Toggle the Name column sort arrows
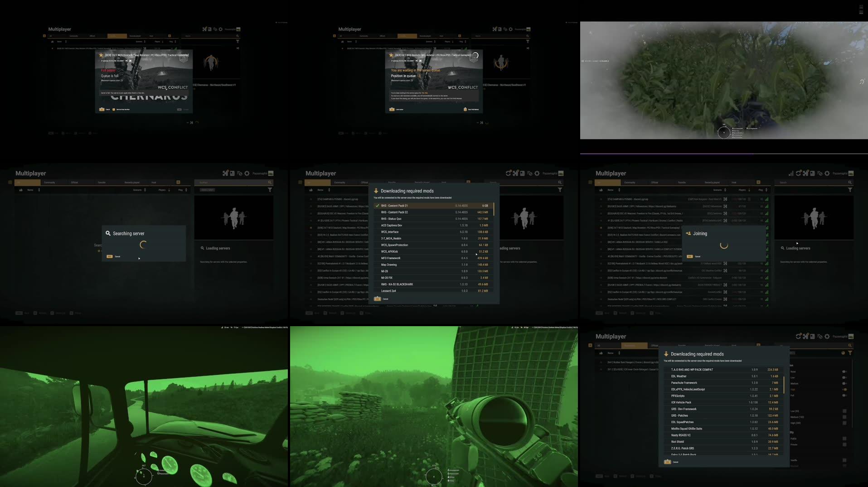868x487 pixels. 619,190
